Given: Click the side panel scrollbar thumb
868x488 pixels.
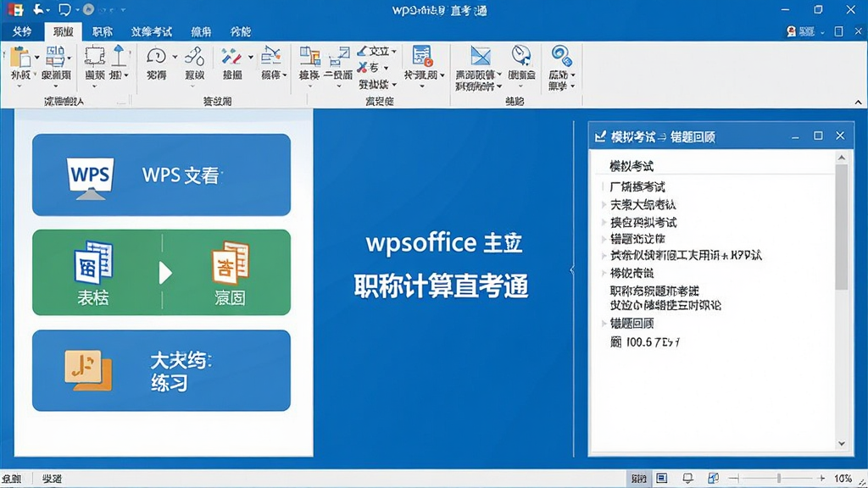Looking at the screenshot, I should tap(842, 227).
